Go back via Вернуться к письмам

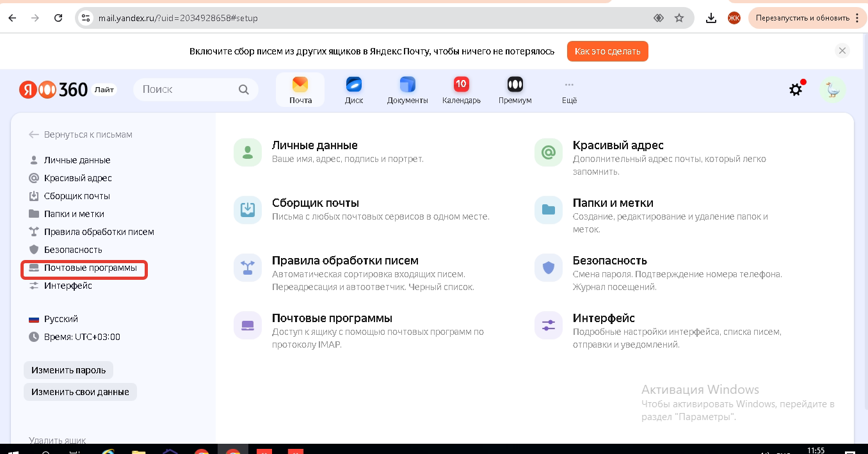(81, 134)
